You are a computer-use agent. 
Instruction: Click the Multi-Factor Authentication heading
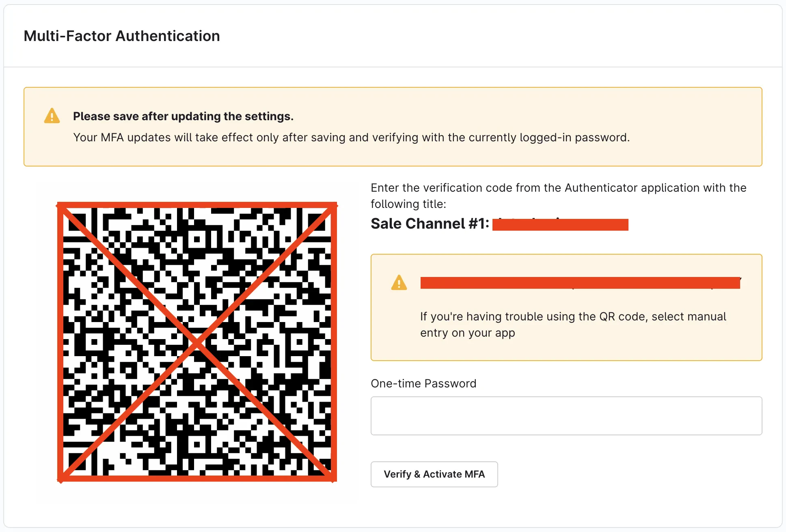tap(122, 36)
